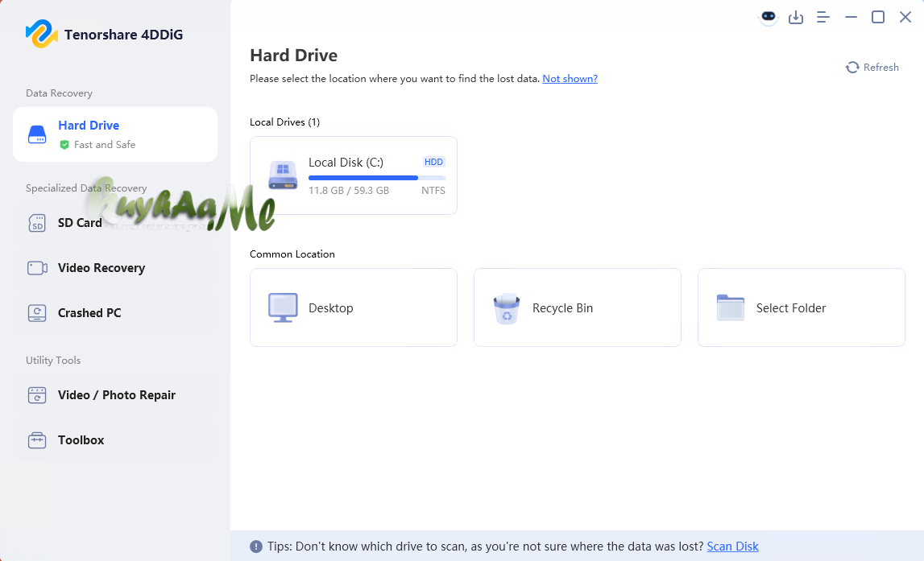This screenshot has height=561, width=924.
Task: Click the HDD badge on Local Disk
Action: (433, 162)
